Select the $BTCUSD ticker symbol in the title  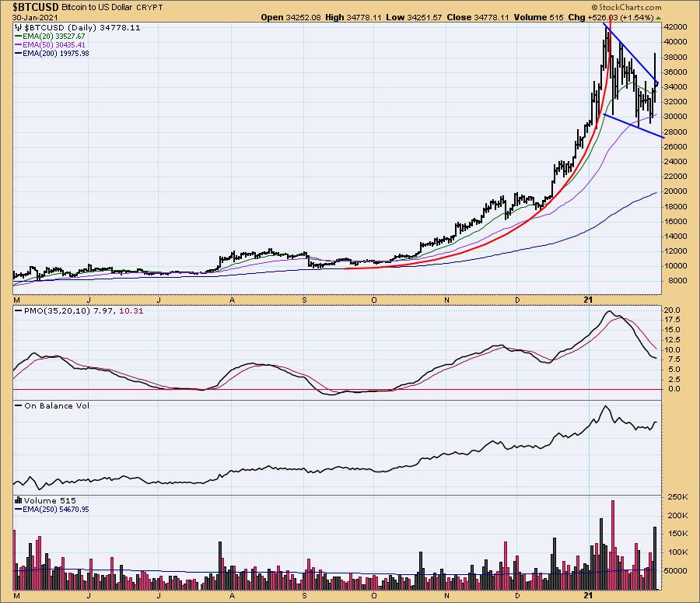[x=36, y=7]
